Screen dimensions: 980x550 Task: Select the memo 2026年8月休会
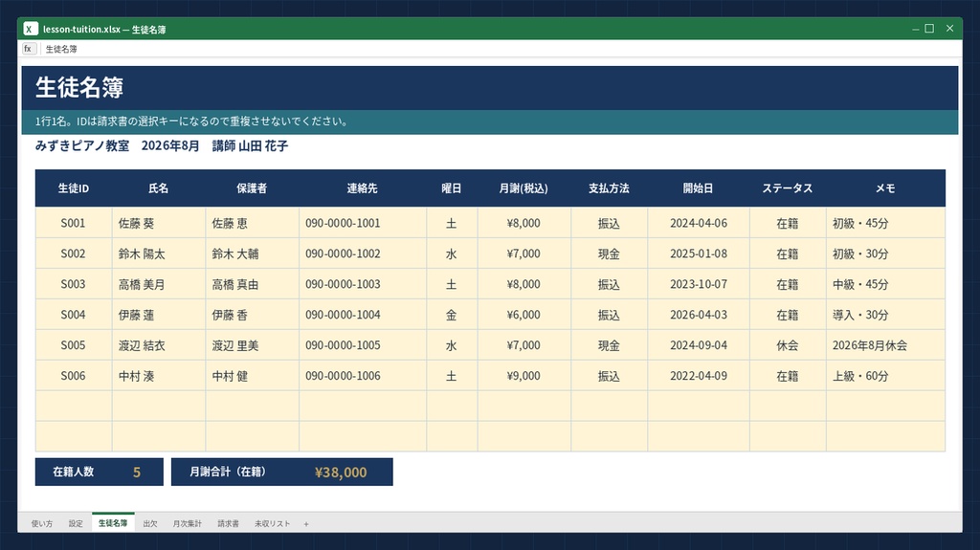pos(885,345)
